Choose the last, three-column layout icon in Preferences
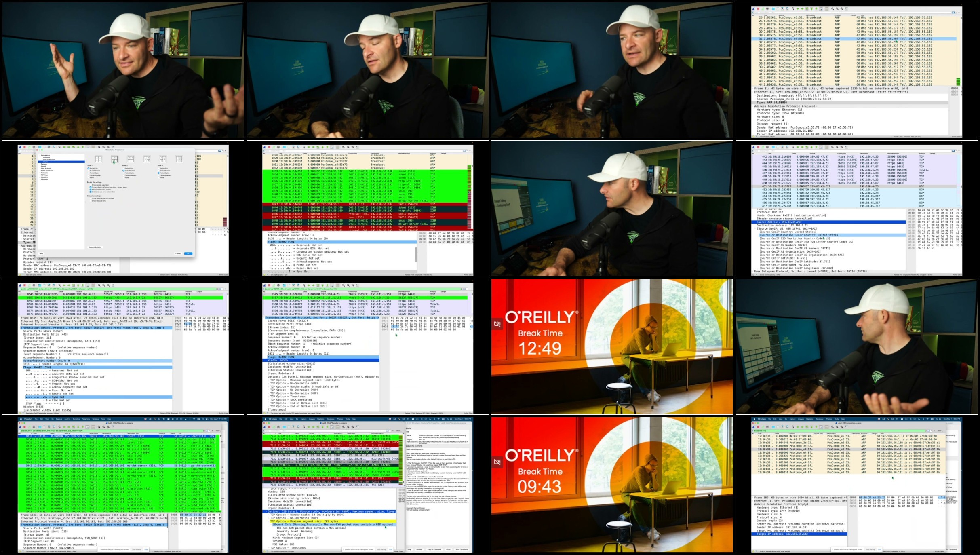This screenshot has height=555, width=980. (x=179, y=159)
